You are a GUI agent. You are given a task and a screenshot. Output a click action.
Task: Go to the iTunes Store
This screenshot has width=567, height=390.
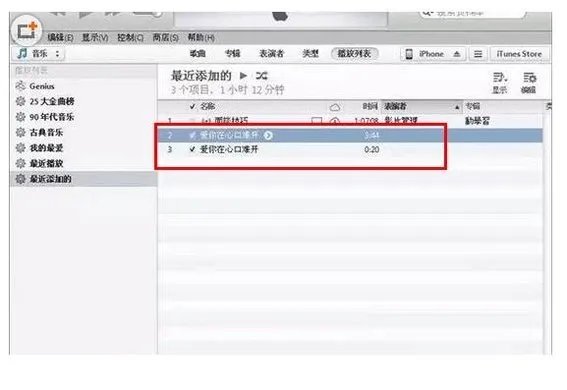519,54
